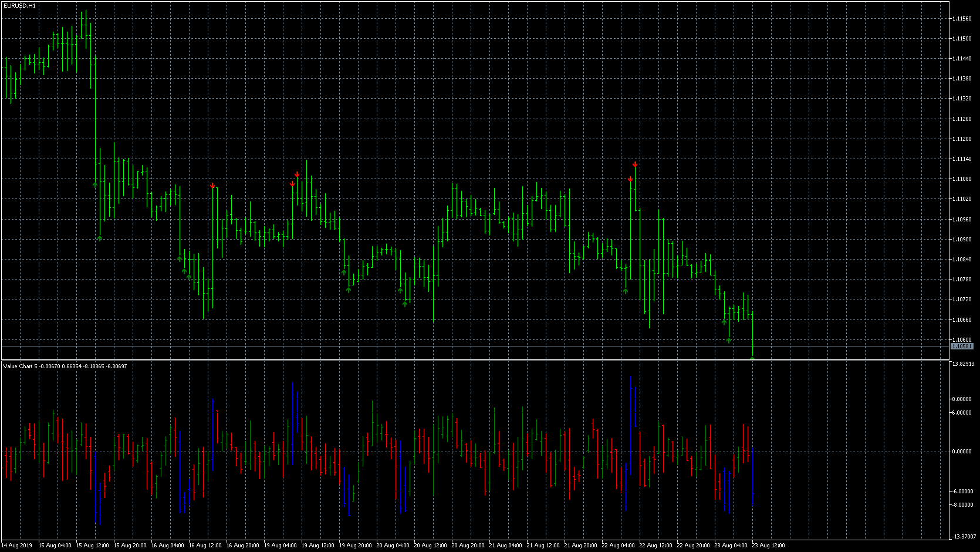Click price scale value 1.11200
The image size is (980, 552).
(x=962, y=139)
